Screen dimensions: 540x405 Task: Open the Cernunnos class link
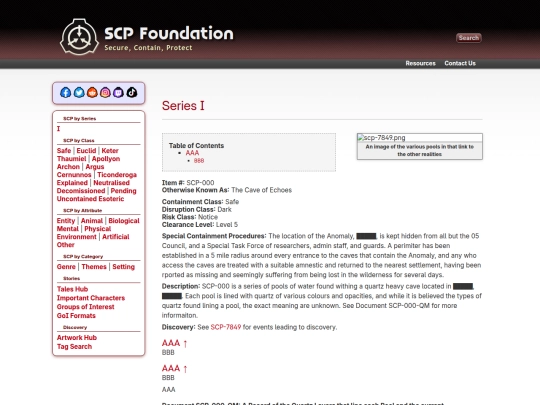click(74, 175)
